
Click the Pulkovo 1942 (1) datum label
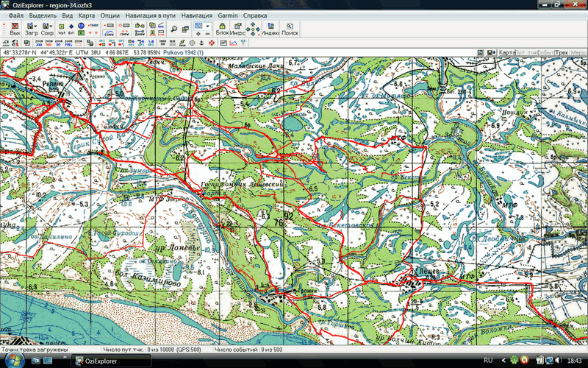[183, 52]
